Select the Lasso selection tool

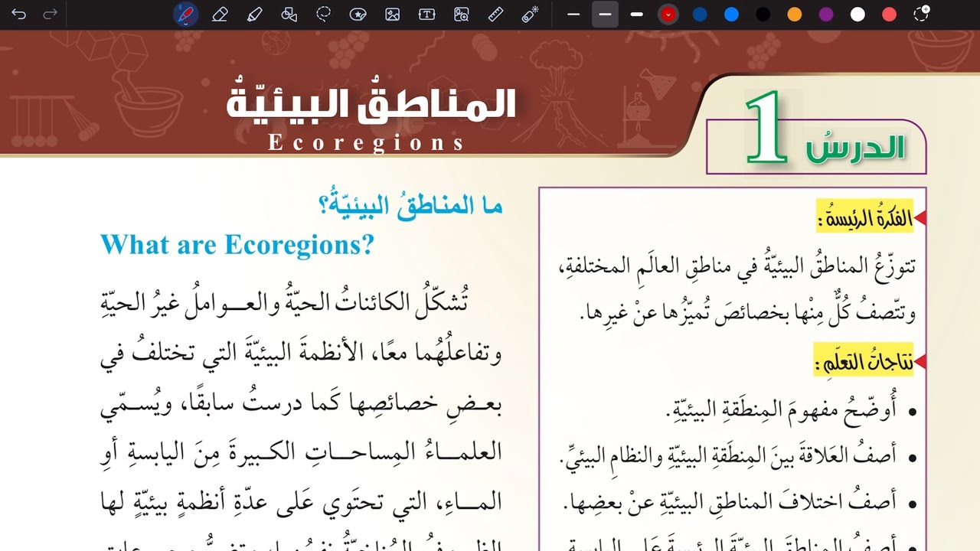(324, 14)
